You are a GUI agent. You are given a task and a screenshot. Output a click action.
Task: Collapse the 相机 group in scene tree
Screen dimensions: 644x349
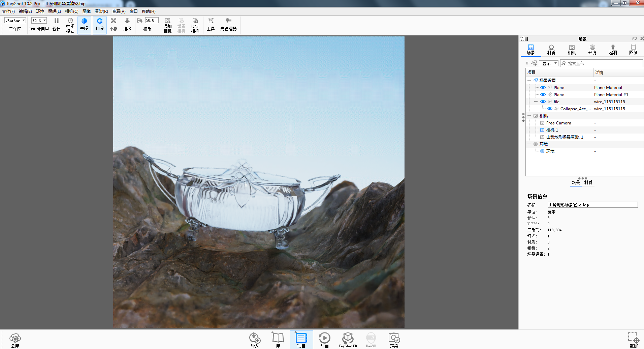[529, 116]
